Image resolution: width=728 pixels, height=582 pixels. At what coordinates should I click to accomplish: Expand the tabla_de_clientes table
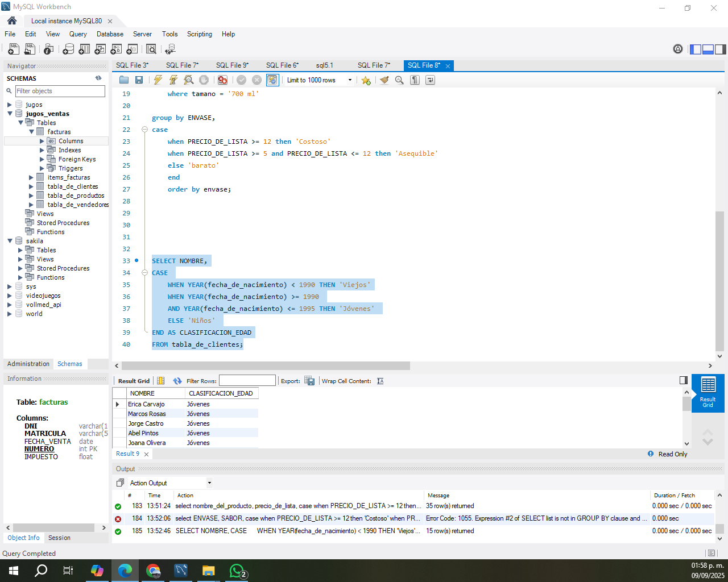click(31, 186)
